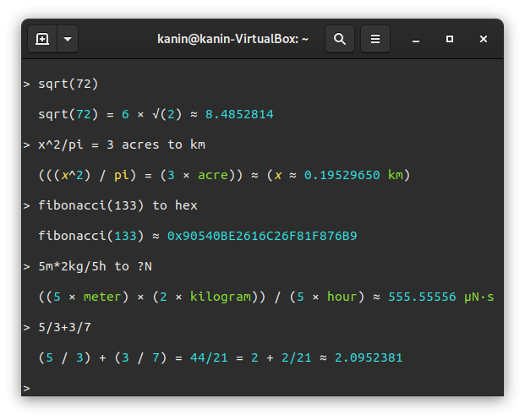This screenshot has width=525, height=420.
Task: Click the input "x^2/pi = 3 acres to km"
Action: pyautogui.click(x=122, y=145)
